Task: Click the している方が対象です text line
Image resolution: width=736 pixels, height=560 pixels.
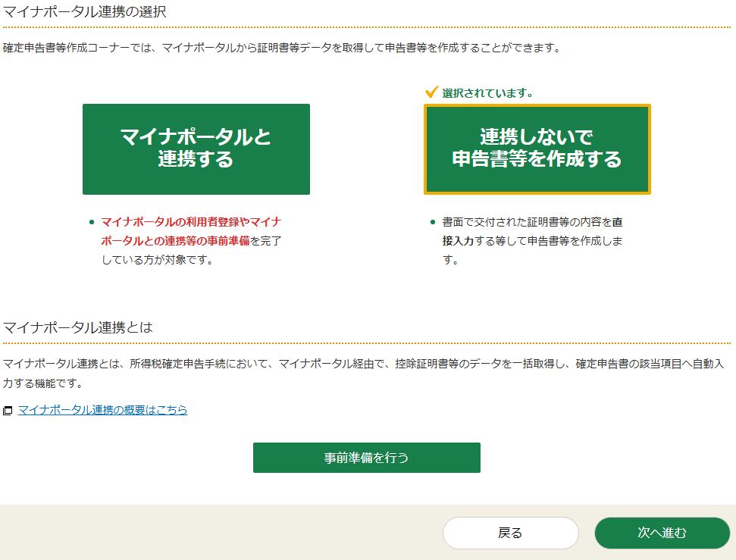Action: 157,260
